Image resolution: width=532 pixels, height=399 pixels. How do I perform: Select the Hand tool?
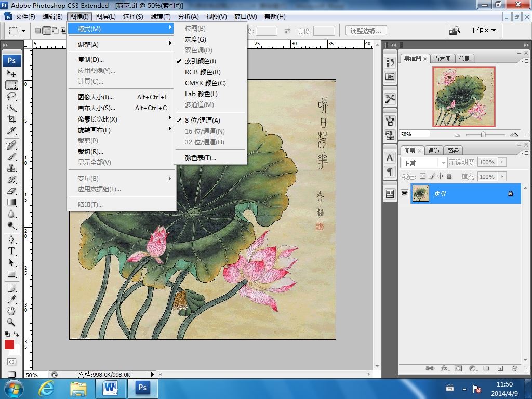[11, 311]
